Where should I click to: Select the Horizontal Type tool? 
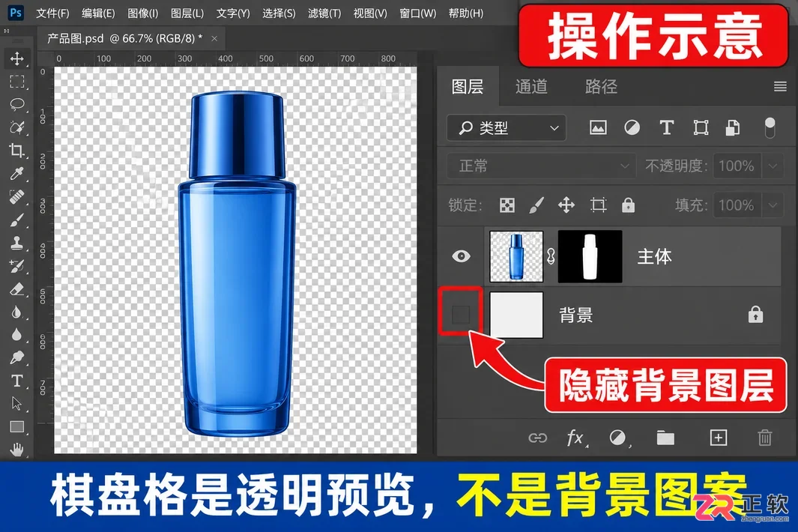[16, 381]
